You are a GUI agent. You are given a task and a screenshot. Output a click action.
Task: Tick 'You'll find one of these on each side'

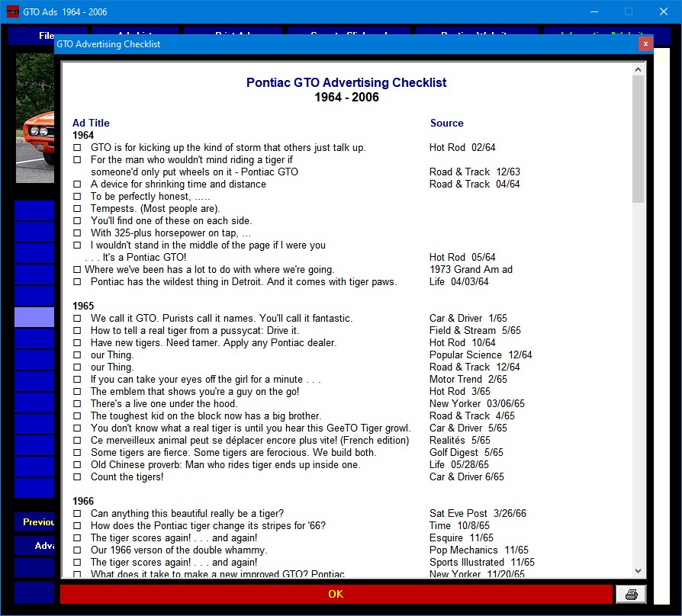pyautogui.click(x=77, y=221)
